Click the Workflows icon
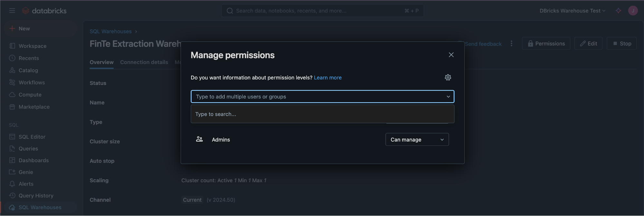Screen dimensions: 644x216 click(12, 83)
